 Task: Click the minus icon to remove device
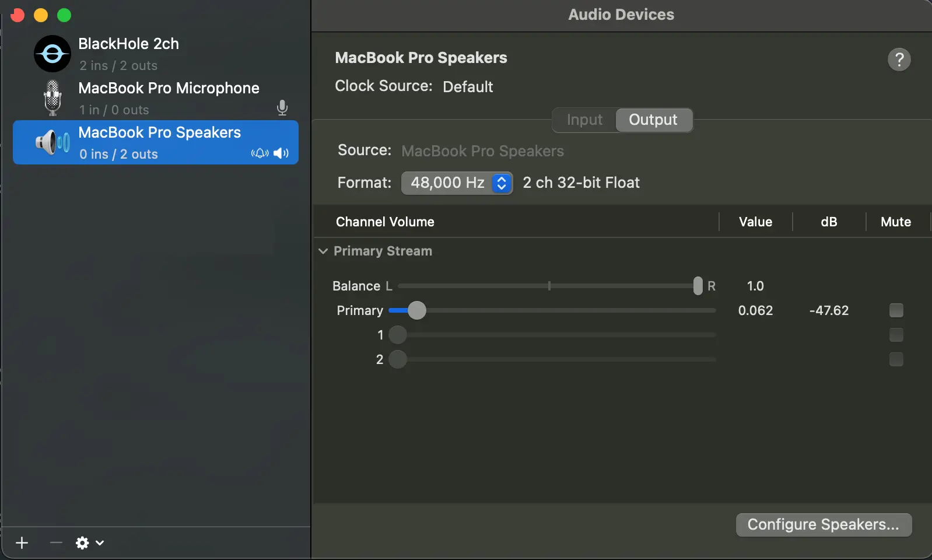coord(56,543)
